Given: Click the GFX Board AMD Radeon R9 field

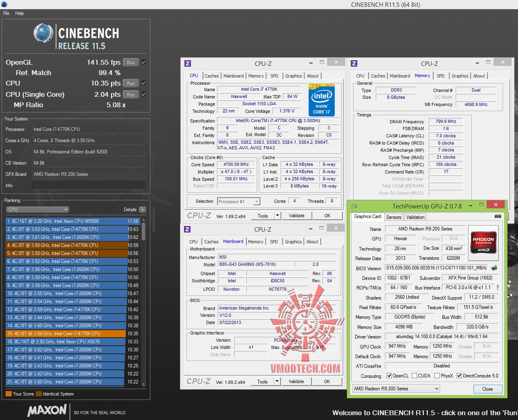Looking at the screenshot, I should click(x=88, y=174).
